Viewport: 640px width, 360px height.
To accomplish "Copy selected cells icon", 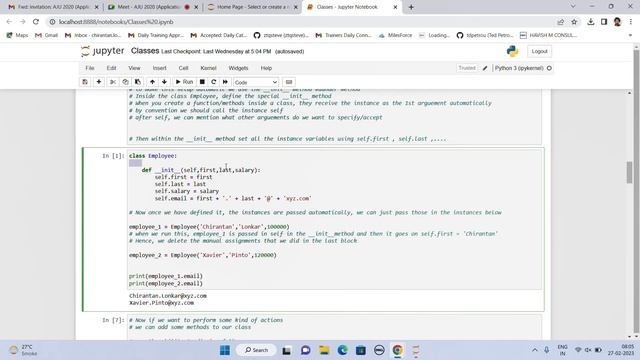I will tap(125, 82).
